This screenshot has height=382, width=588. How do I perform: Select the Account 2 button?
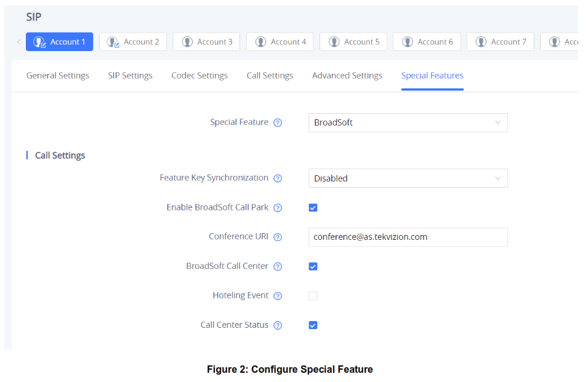[133, 42]
